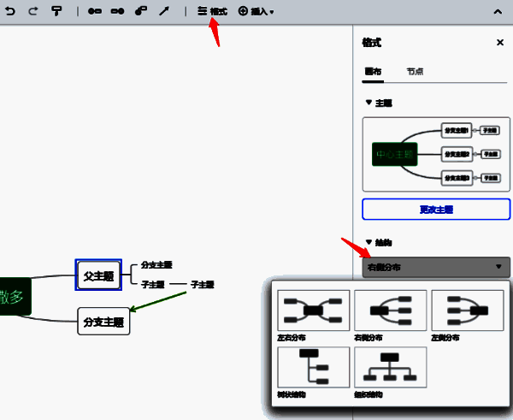Click the third node icon in toolbar
Screen dimensions: 513x420
pos(140,11)
